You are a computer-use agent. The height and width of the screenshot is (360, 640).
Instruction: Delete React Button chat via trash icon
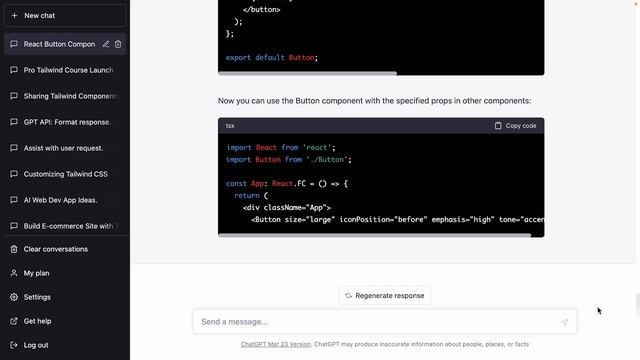pyautogui.click(x=118, y=44)
